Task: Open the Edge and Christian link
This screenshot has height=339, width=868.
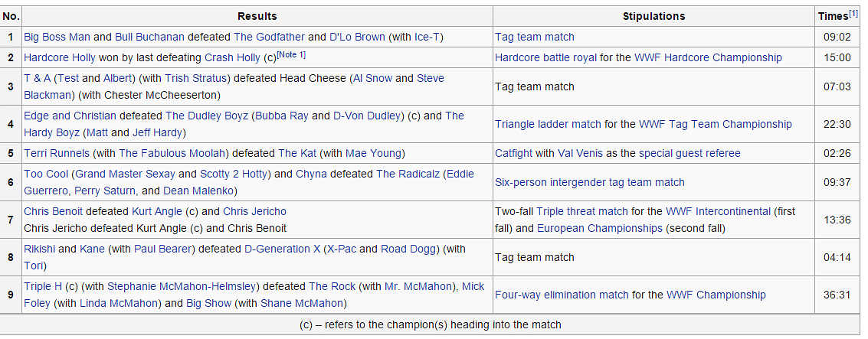Action: coord(70,116)
